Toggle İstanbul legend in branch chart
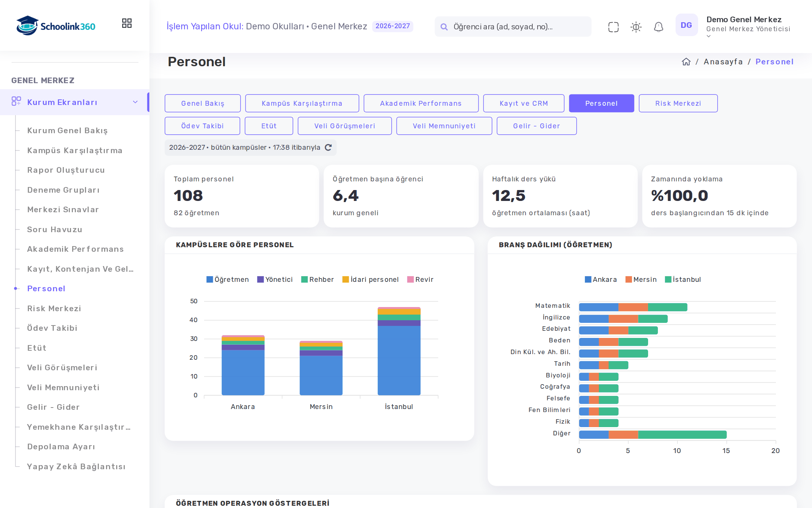The width and height of the screenshot is (812, 508). (x=683, y=280)
